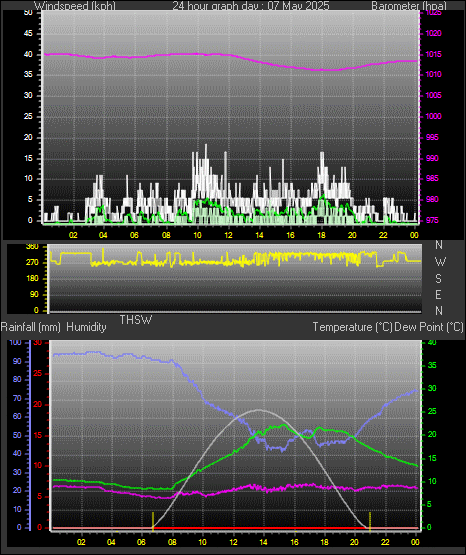The height and width of the screenshot is (555, 466).
Task: Click blue humidity axis value "50"
Action: coord(17,436)
